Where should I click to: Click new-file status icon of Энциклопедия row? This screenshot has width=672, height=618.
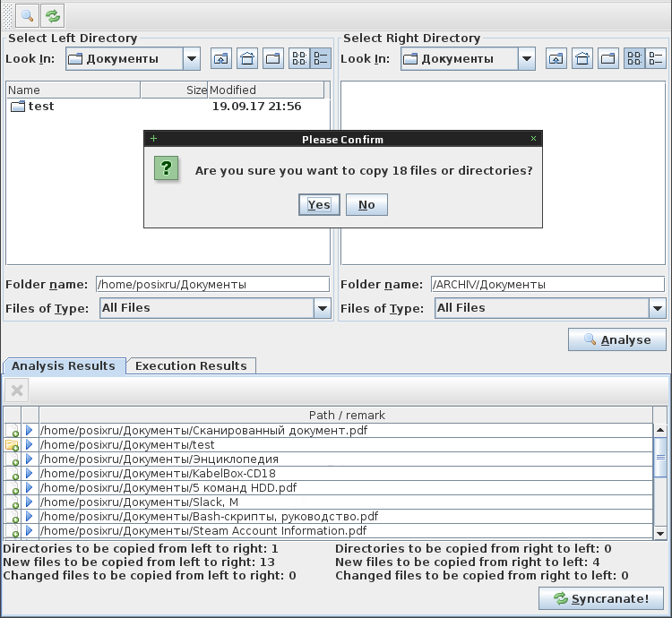click(12, 459)
